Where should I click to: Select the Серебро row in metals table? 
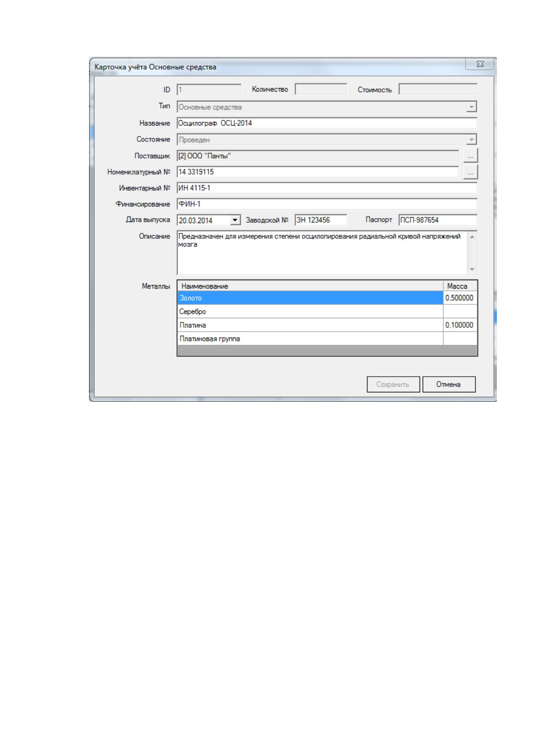pos(327,312)
